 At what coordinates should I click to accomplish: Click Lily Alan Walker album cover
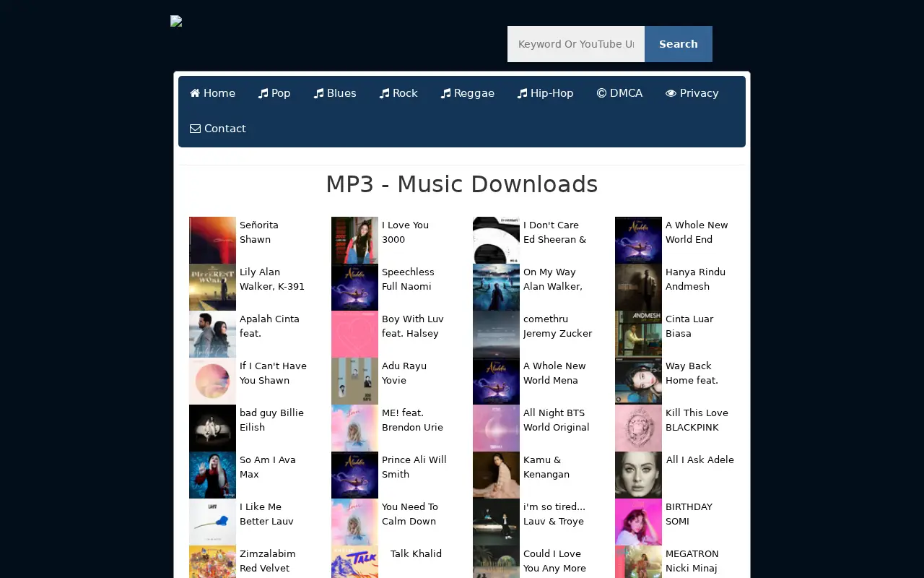212,287
